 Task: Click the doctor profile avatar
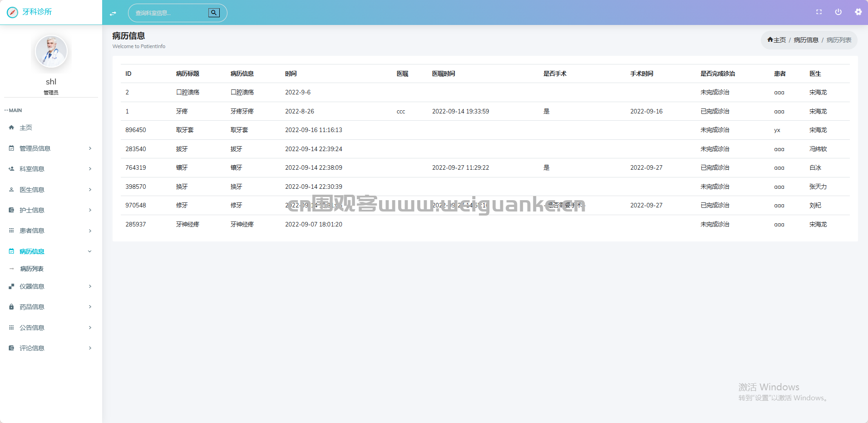point(51,52)
